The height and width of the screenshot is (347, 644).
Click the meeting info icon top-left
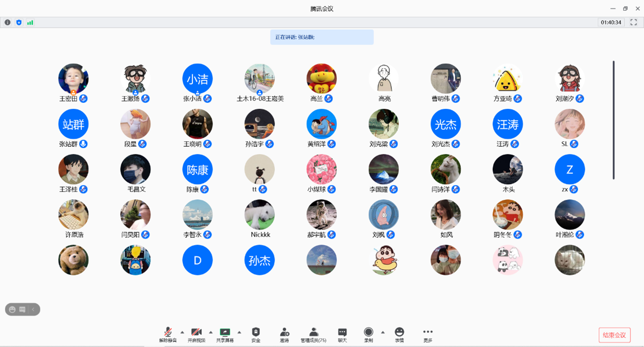click(8, 22)
